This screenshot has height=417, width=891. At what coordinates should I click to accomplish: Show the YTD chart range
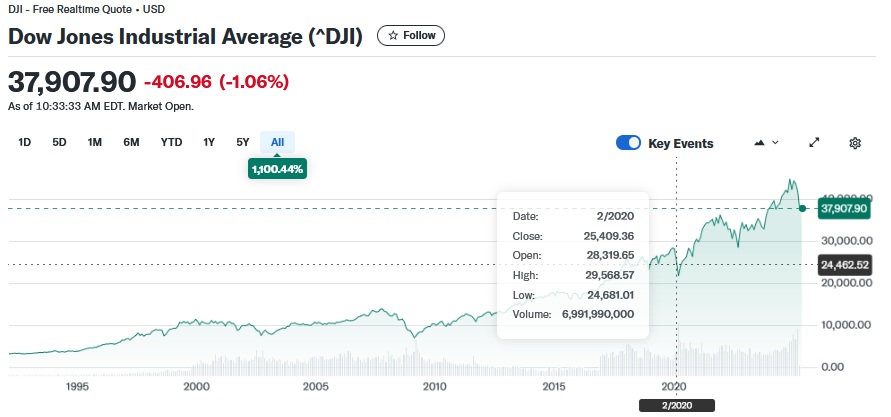(171, 142)
